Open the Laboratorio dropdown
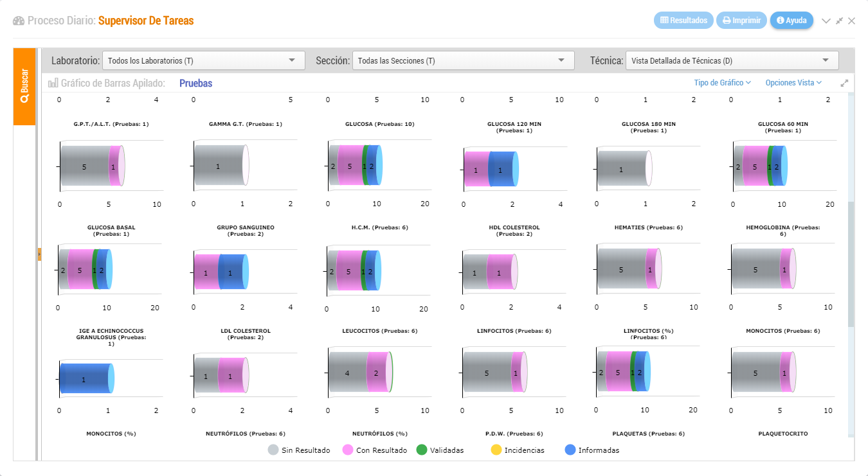This screenshot has width=868, height=476. (x=203, y=60)
